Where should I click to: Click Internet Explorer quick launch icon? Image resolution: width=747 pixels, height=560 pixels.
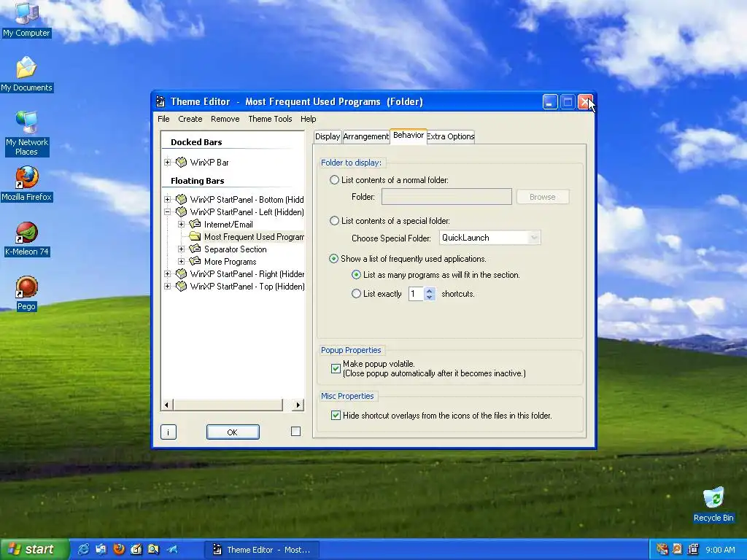click(x=83, y=549)
